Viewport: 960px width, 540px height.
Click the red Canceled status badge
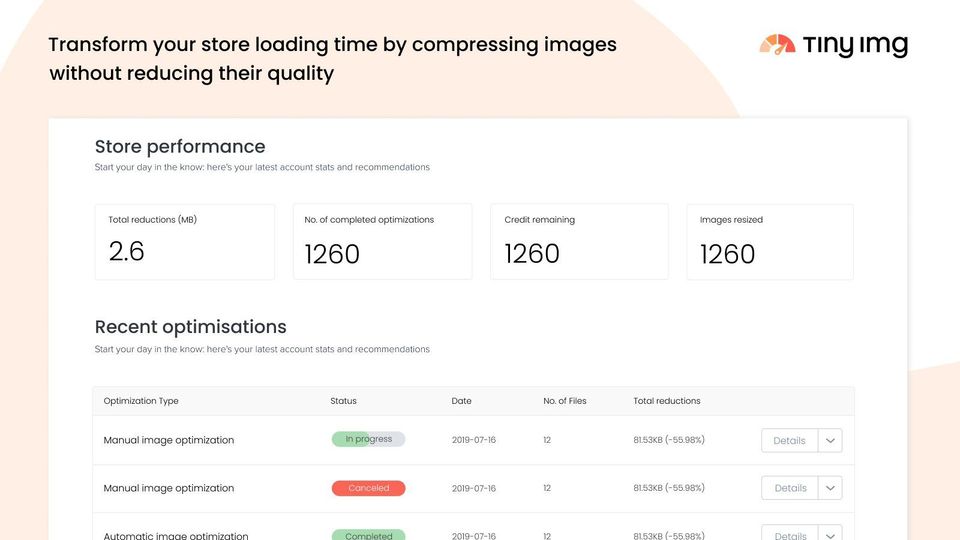(369, 488)
